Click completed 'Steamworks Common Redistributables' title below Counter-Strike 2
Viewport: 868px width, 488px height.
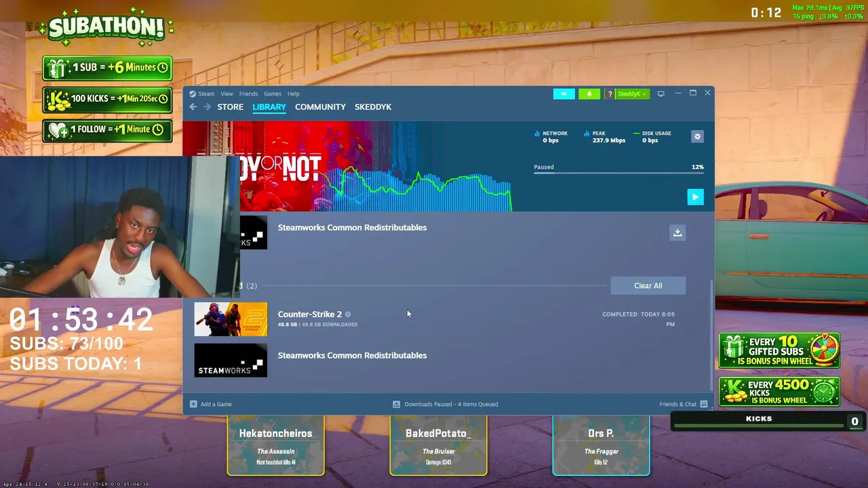click(352, 355)
